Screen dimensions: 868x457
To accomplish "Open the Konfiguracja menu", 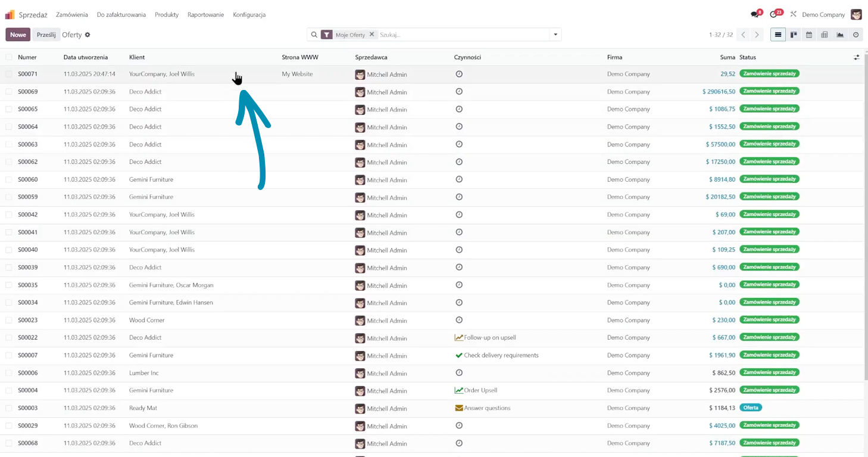I will pyautogui.click(x=249, y=14).
